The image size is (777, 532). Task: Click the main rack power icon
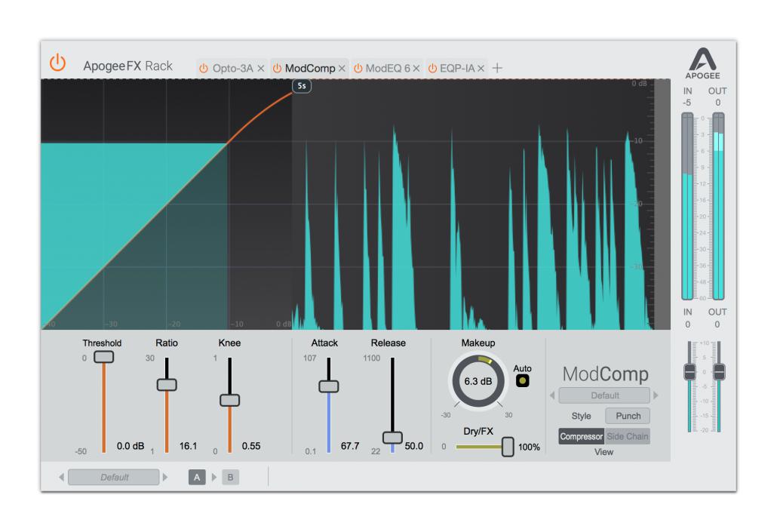[57, 64]
